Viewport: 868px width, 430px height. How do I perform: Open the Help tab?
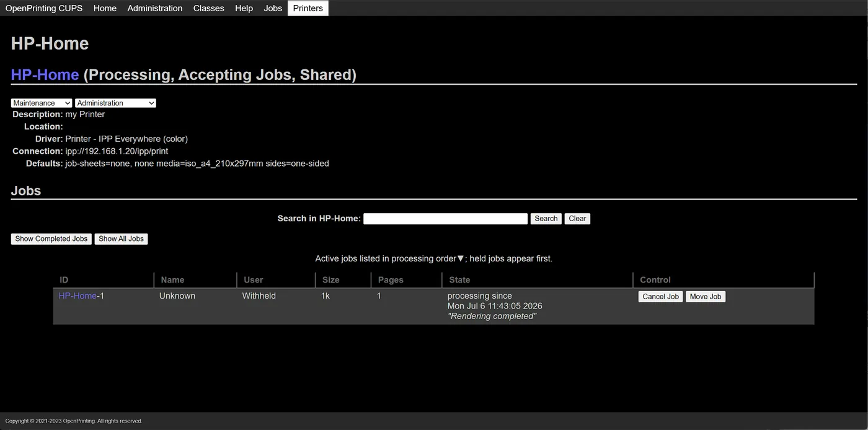pyautogui.click(x=244, y=8)
